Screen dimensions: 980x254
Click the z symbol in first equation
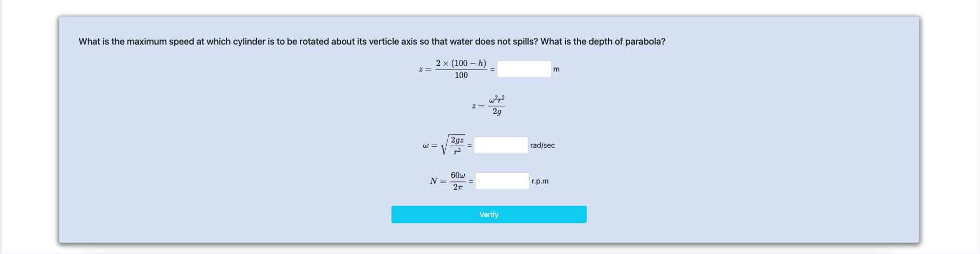pyautogui.click(x=421, y=69)
